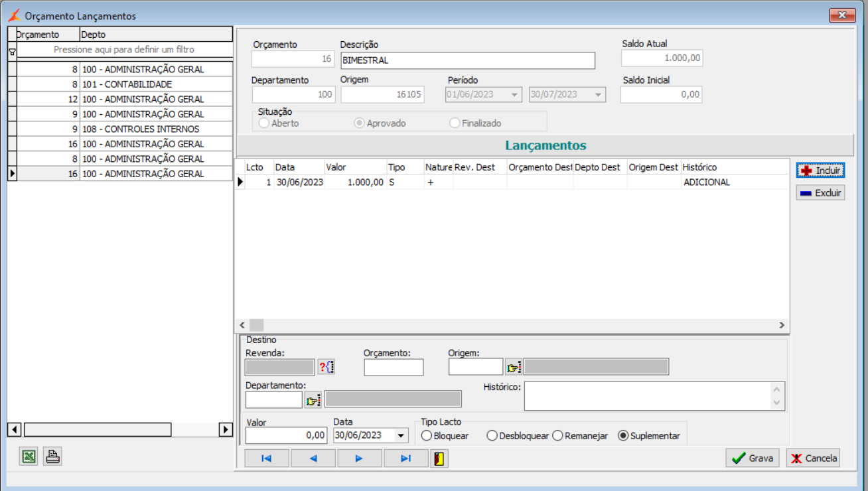Image resolution: width=868 pixels, height=491 pixels.
Task: Go to the last record navigation arrow
Action: click(406, 458)
